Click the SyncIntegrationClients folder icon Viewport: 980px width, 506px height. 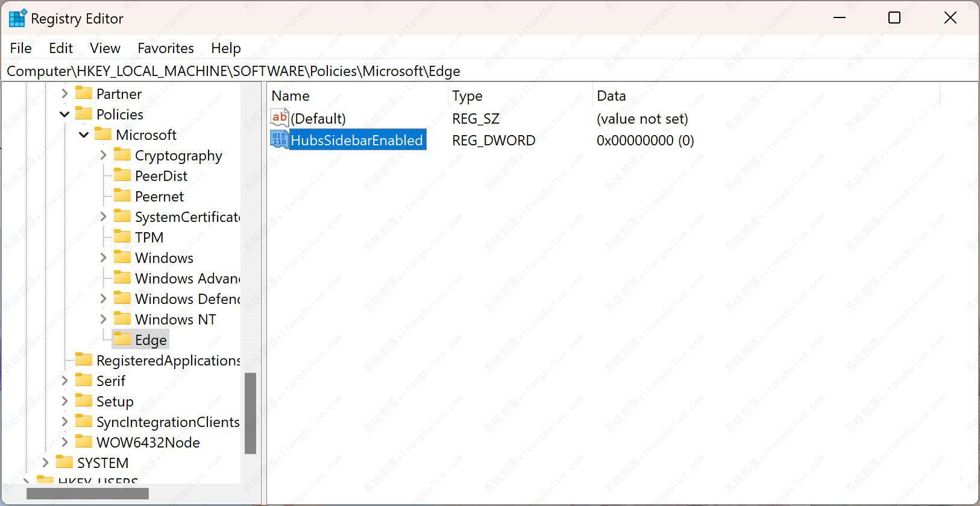click(x=84, y=422)
